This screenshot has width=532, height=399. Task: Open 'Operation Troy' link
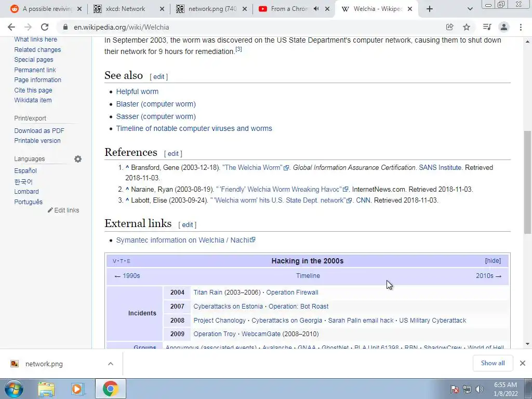(215, 334)
